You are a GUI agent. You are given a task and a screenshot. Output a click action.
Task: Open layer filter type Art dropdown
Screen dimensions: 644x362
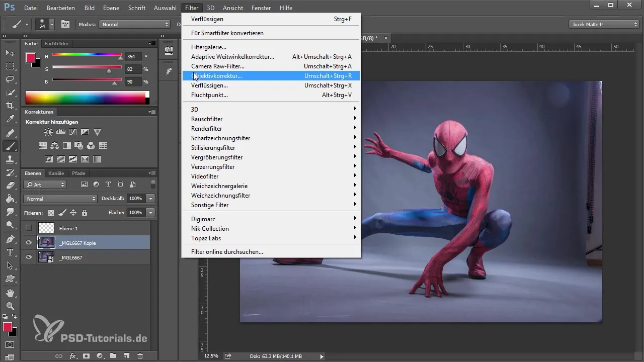pyautogui.click(x=45, y=185)
